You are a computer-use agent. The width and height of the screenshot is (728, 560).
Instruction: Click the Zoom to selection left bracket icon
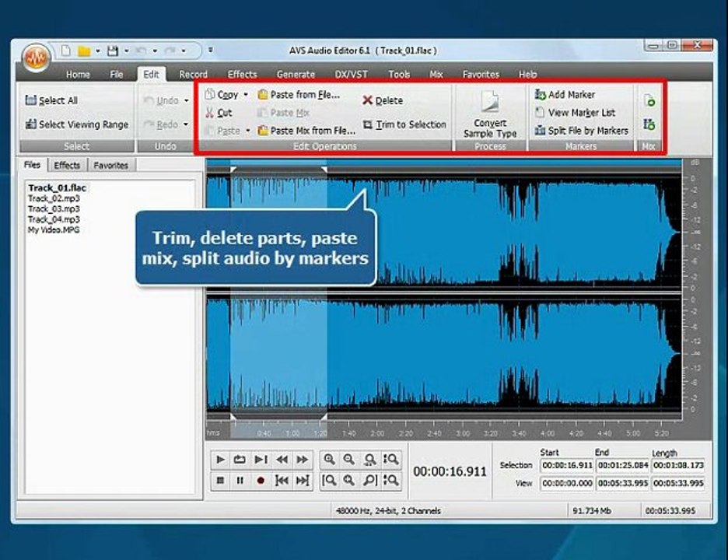pos(329,480)
